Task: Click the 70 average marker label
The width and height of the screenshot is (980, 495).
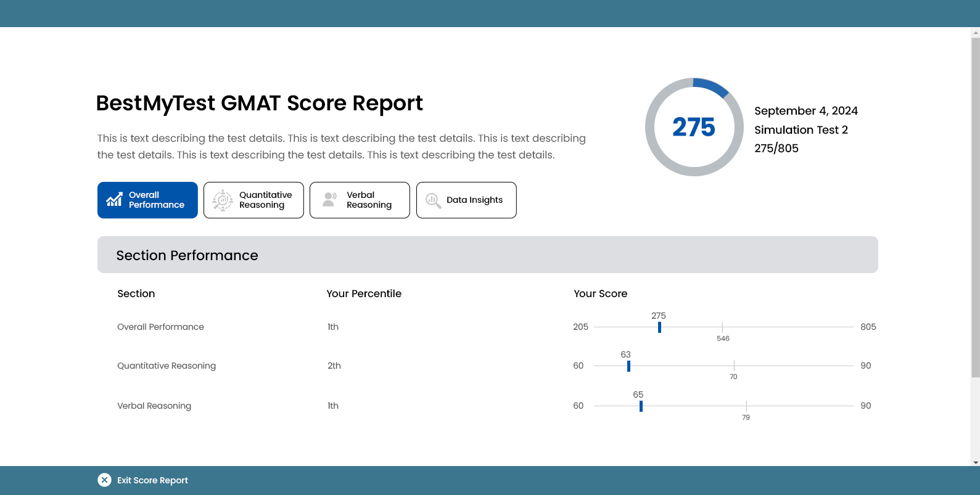Action: pos(733,377)
